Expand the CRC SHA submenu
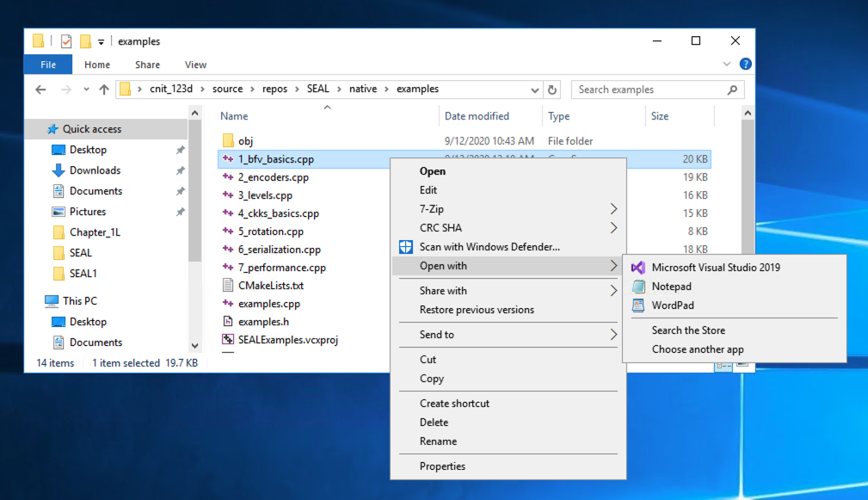 tap(613, 228)
